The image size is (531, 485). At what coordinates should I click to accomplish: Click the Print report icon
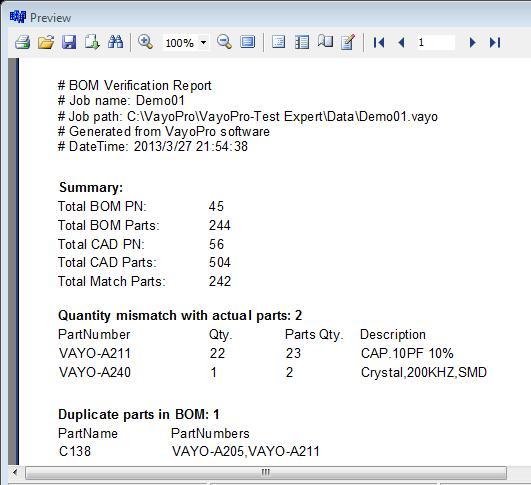pyautogui.click(x=22, y=42)
